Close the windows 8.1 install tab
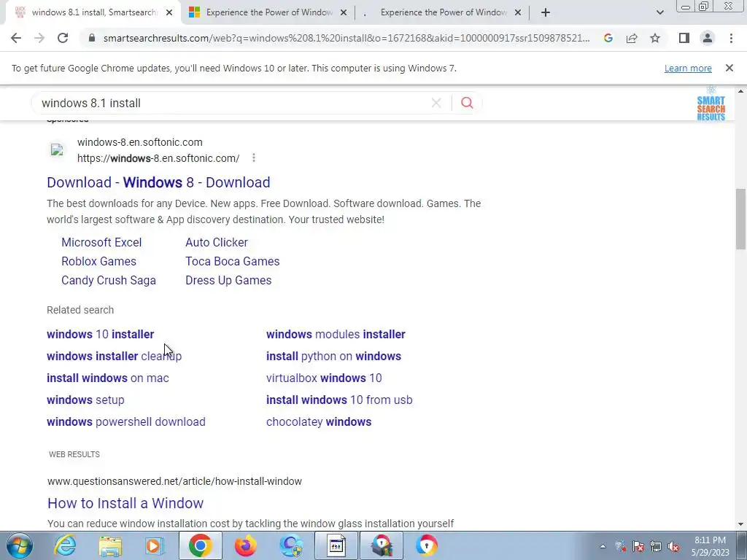The width and height of the screenshot is (747, 560). click(169, 12)
